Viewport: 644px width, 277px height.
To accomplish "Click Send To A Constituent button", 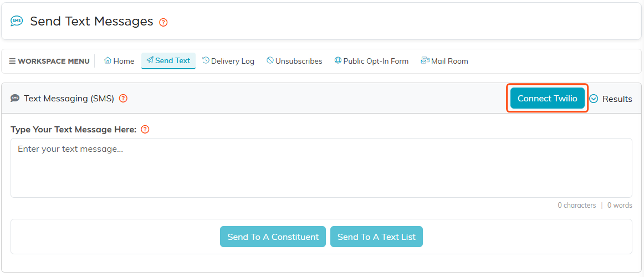I will click(x=273, y=237).
